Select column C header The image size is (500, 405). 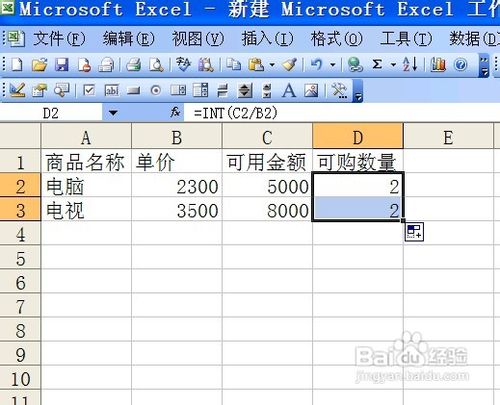pyautogui.click(x=267, y=136)
